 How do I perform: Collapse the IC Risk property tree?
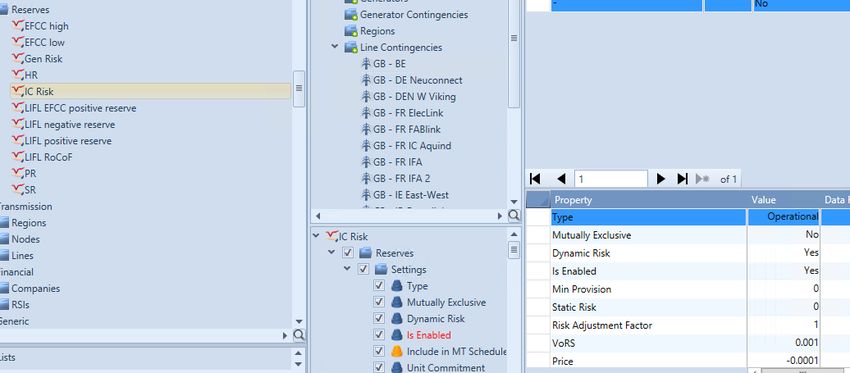tap(317, 236)
